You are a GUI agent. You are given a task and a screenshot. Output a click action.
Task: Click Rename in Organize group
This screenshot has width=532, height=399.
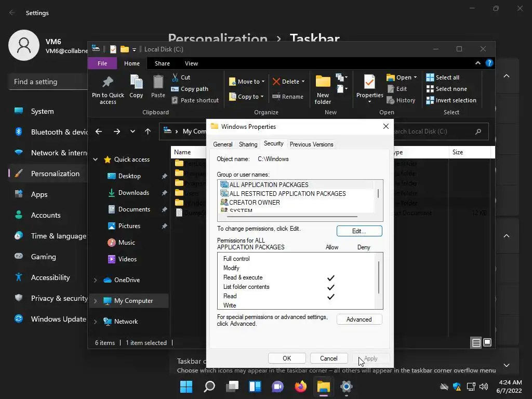288,97
